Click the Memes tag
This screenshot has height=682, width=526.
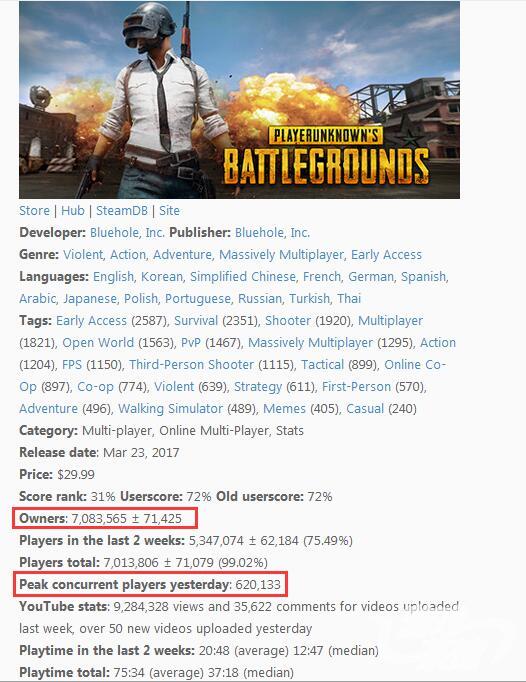coord(284,408)
